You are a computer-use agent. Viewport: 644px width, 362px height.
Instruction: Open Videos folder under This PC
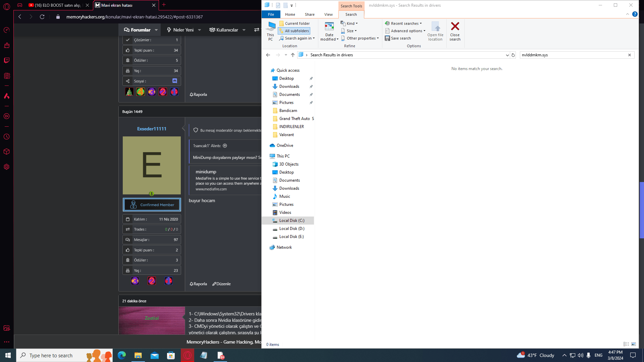pyautogui.click(x=285, y=213)
